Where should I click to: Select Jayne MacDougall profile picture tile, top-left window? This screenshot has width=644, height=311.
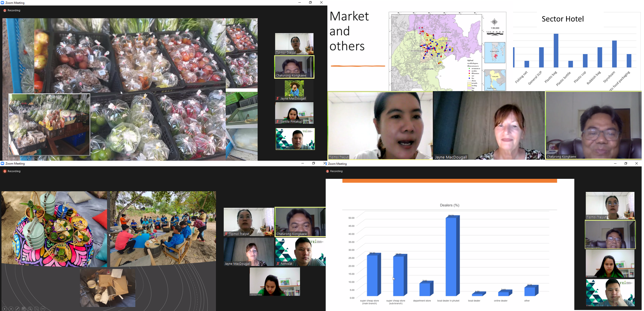pyautogui.click(x=294, y=90)
